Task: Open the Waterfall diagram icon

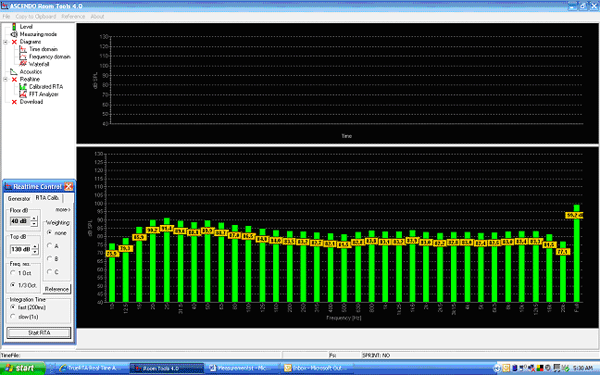Action: coord(23,64)
